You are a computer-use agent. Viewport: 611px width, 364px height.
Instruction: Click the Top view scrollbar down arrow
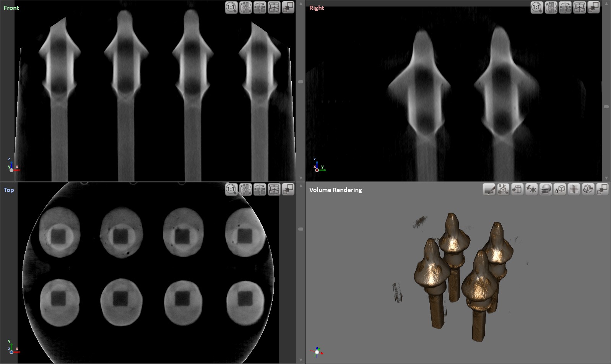(301, 360)
